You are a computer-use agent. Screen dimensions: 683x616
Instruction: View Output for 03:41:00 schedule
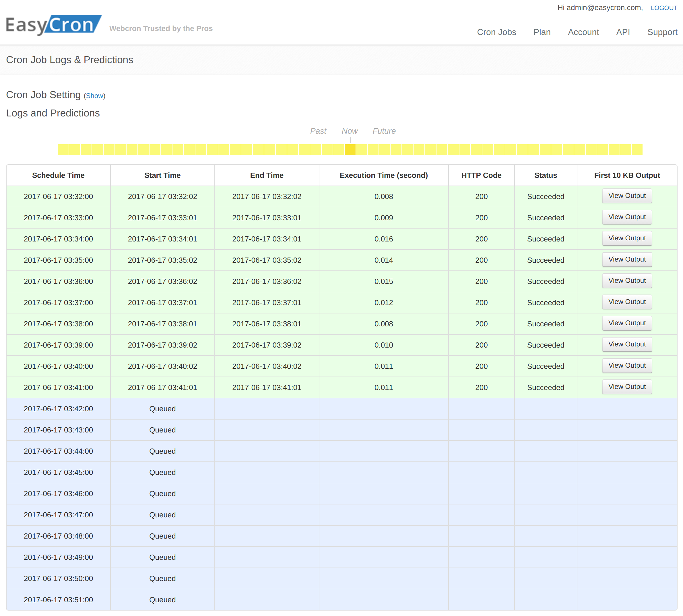tap(627, 387)
